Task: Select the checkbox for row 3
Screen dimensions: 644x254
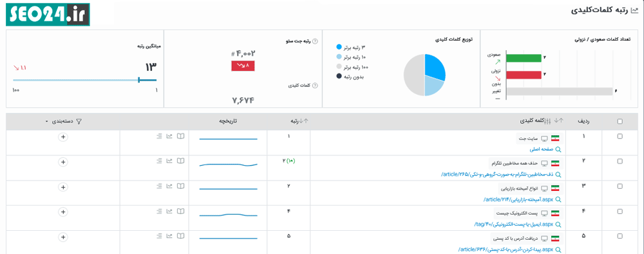Action: click(620, 186)
